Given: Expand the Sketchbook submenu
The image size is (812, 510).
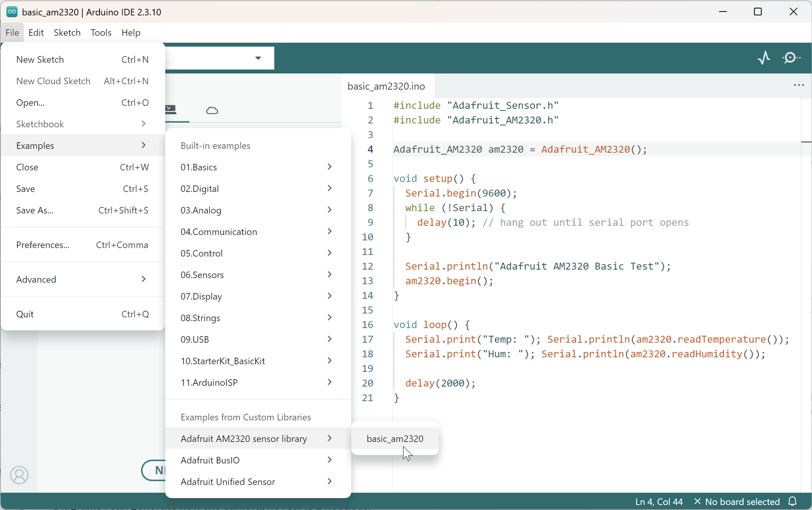Looking at the screenshot, I should click(x=83, y=124).
